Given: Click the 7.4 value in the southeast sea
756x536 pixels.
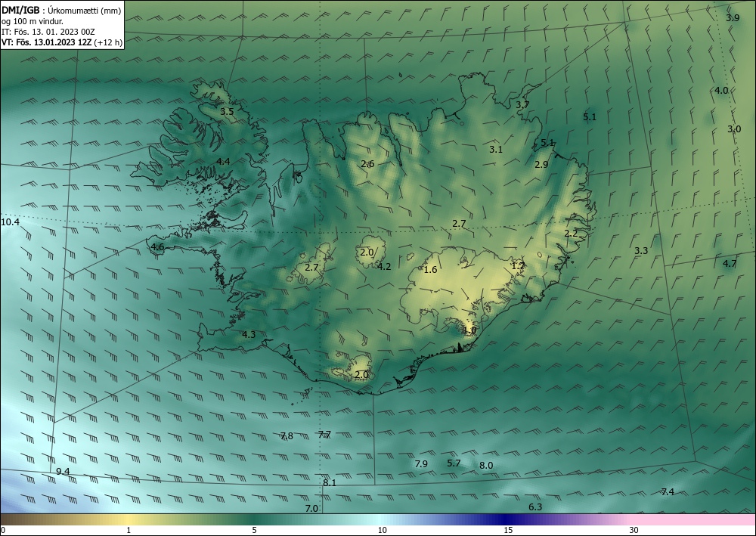Looking at the screenshot, I should coord(668,491).
